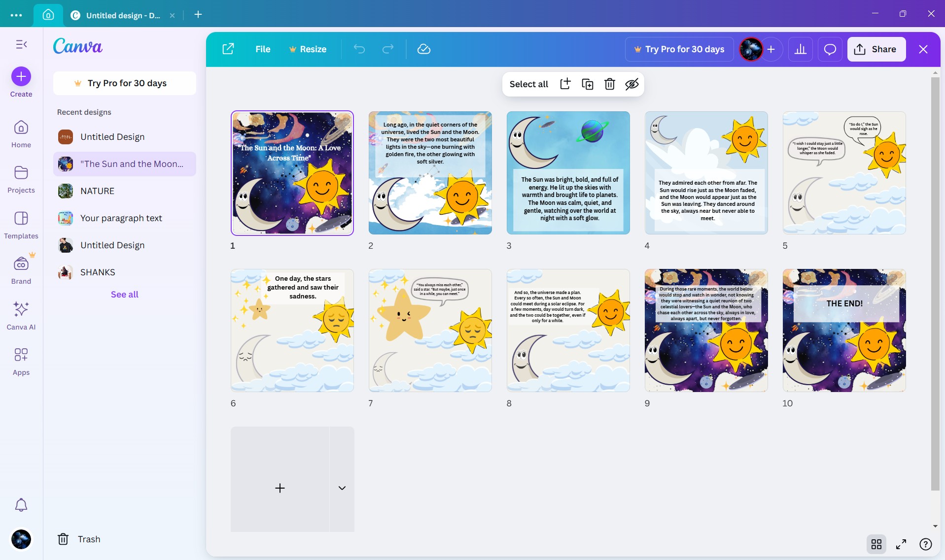
Task: Select page 7 thumbnail with star
Action: [x=430, y=330]
